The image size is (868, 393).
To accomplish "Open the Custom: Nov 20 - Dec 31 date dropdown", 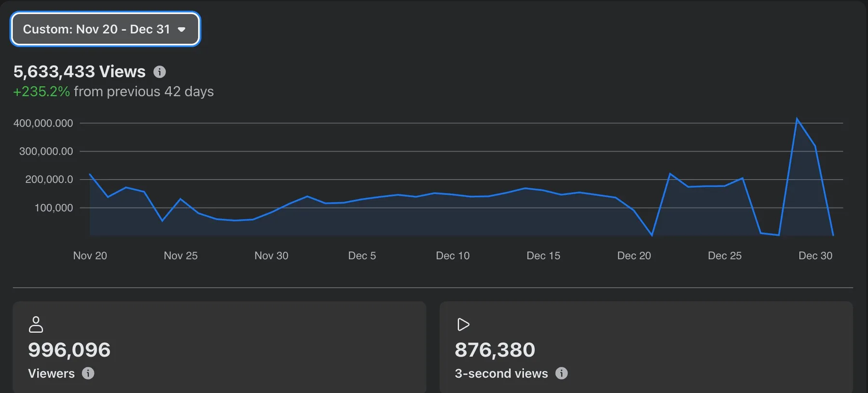I will (x=105, y=29).
